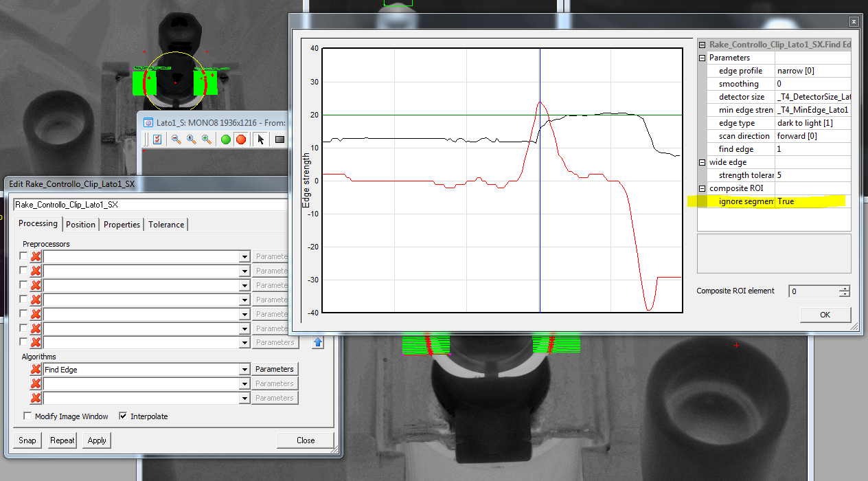Remove the Find Edge algorithm with red X

(x=36, y=370)
